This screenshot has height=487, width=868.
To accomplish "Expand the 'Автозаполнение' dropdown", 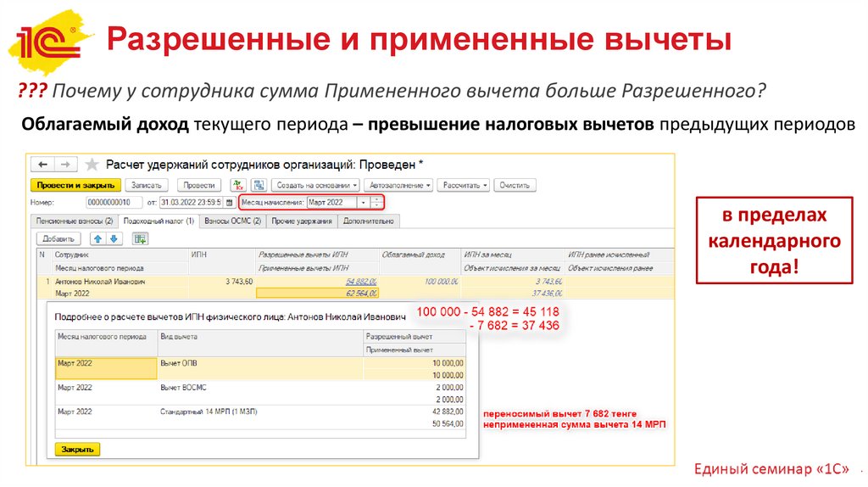I will coord(398,185).
